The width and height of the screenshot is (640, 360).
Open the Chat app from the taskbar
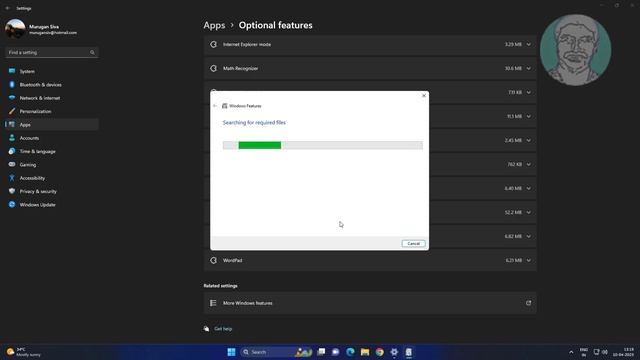point(336,352)
